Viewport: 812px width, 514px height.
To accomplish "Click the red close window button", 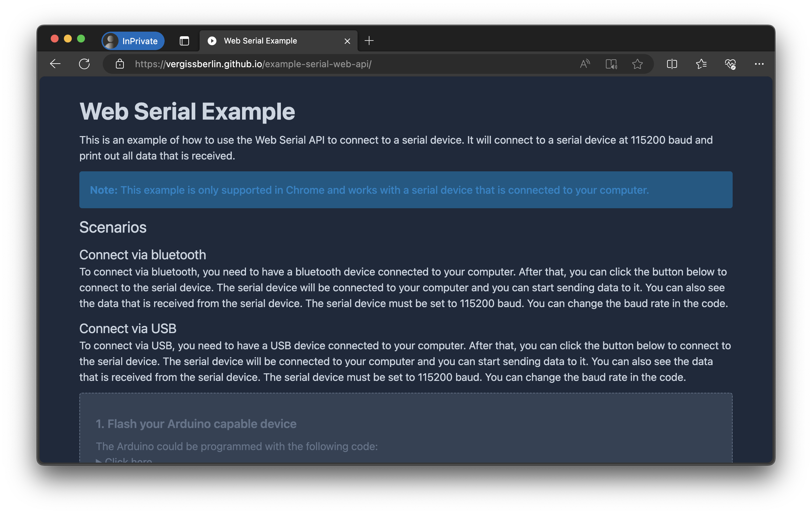I will (x=55, y=39).
